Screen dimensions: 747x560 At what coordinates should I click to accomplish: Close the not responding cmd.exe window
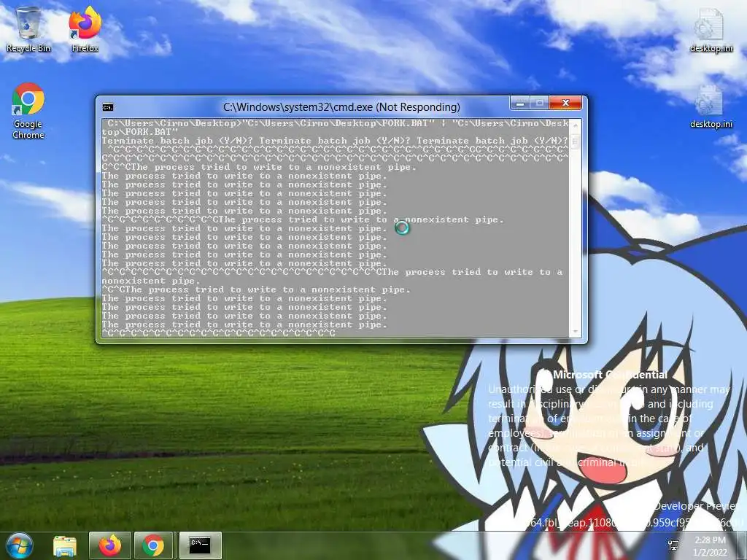pos(565,103)
